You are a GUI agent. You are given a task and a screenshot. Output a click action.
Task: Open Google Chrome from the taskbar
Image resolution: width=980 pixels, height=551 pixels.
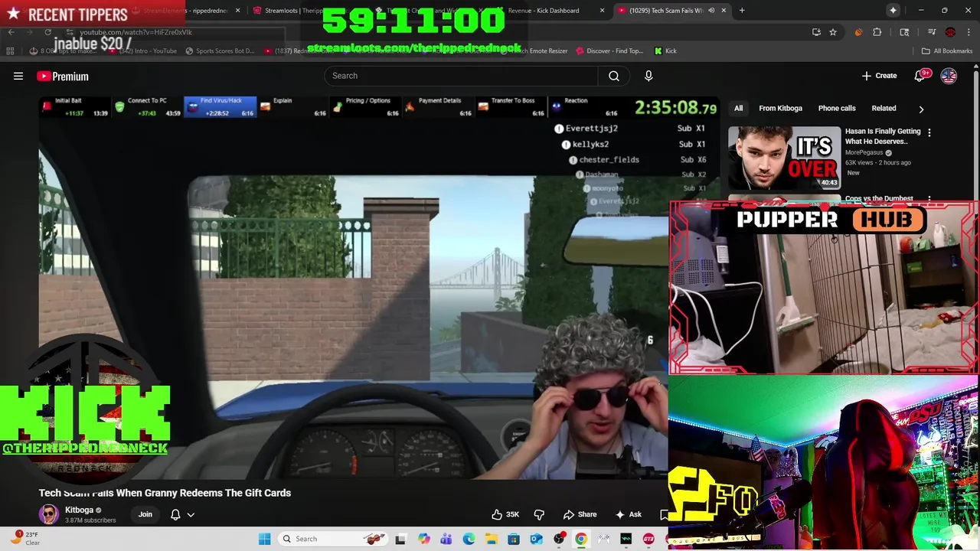(581, 539)
